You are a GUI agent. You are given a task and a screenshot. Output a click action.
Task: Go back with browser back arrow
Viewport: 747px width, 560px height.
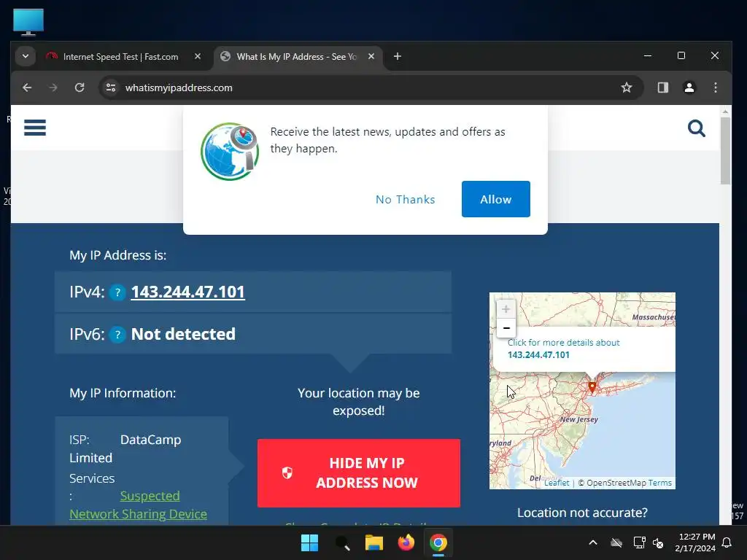pyautogui.click(x=27, y=87)
